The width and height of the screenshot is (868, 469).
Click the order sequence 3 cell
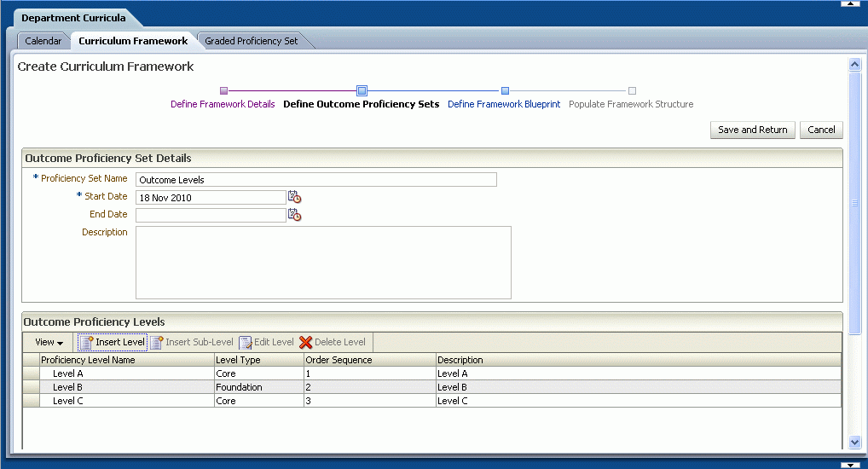[x=370, y=400]
